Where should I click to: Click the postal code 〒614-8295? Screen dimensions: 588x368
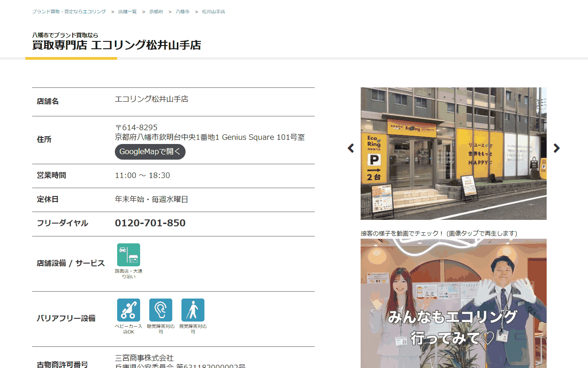click(x=136, y=127)
